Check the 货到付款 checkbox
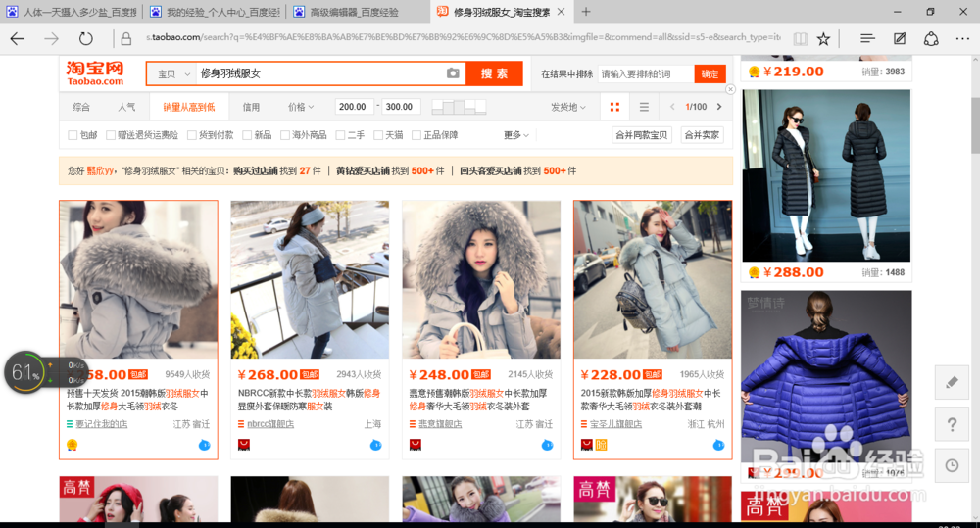 (x=192, y=135)
